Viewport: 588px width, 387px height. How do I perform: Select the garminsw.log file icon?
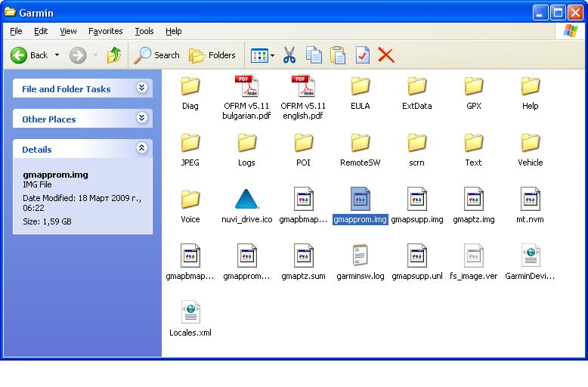click(x=361, y=256)
